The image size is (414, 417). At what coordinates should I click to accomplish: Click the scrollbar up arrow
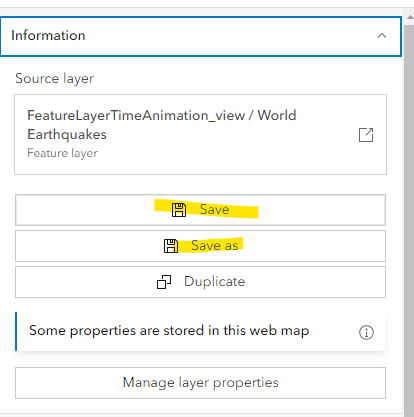[409, 17]
